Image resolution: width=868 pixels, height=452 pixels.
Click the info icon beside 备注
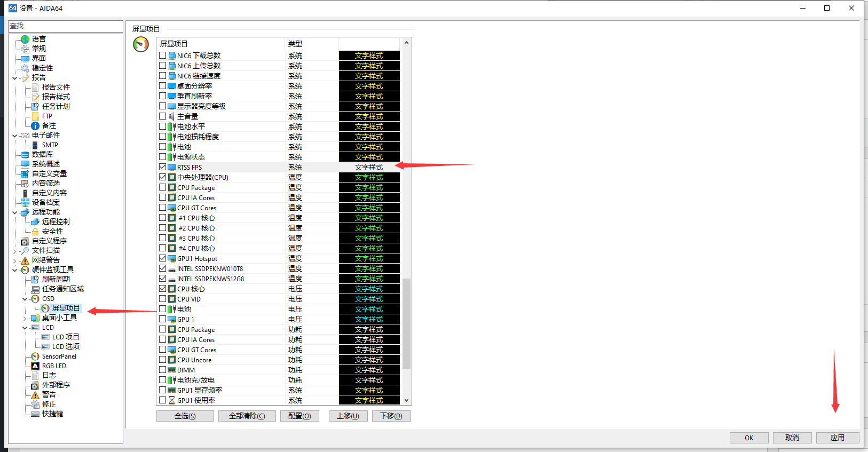click(x=35, y=126)
